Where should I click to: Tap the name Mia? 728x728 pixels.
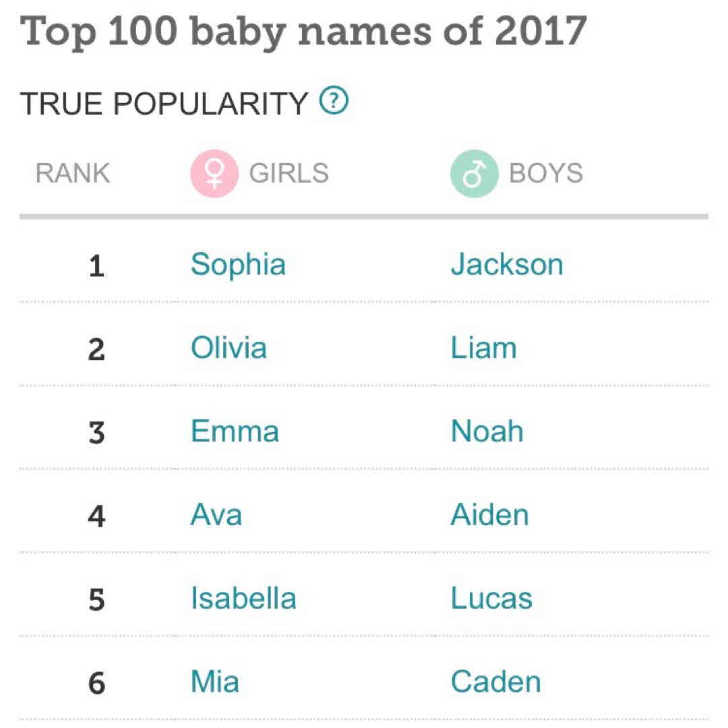click(x=215, y=682)
